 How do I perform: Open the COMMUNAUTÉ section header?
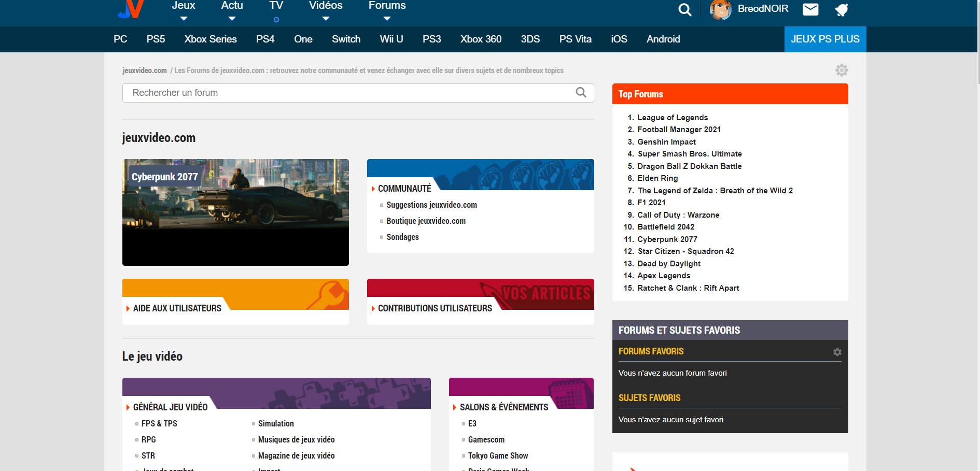tap(404, 189)
